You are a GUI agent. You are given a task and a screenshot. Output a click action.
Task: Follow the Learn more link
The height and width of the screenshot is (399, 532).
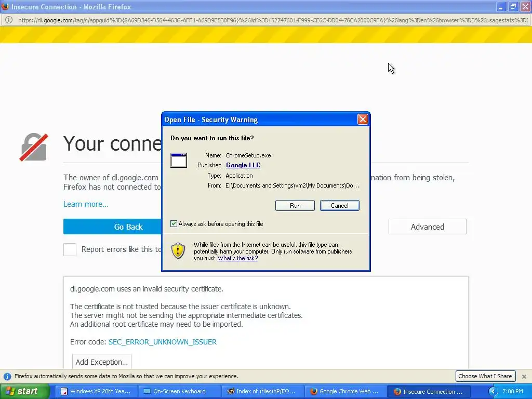pyautogui.click(x=86, y=204)
